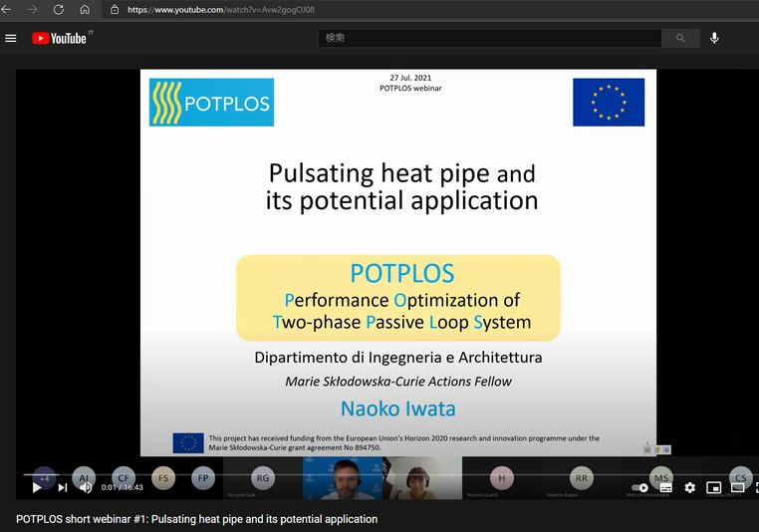Start voice search with microphone icon

pos(714,38)
